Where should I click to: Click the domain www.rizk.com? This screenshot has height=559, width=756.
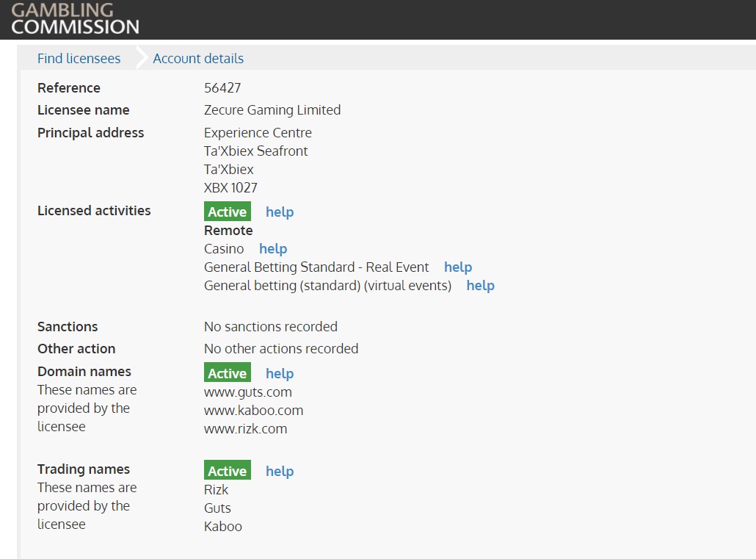click(245, 429)
